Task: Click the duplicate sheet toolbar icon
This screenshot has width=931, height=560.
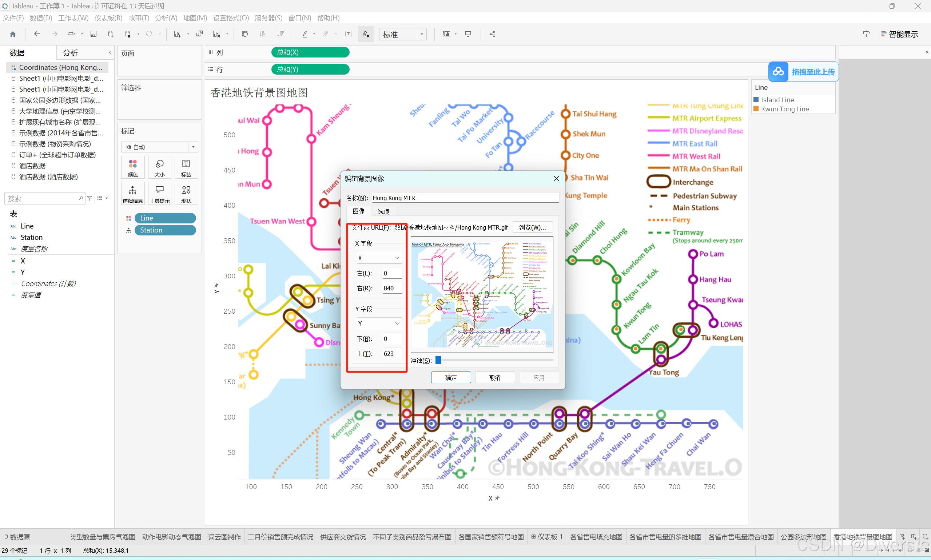Action: click(x=200, y=34)
